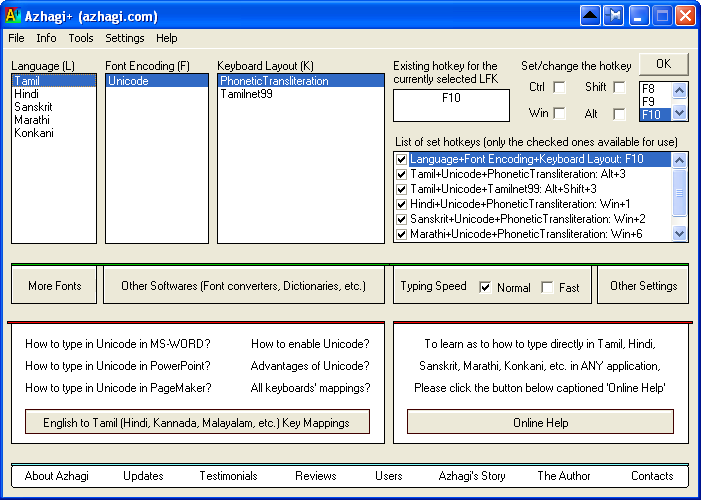The height and width of the screenshot is (500, 701).
Task: Click the OK button
Action: click(x=664, y=64)
